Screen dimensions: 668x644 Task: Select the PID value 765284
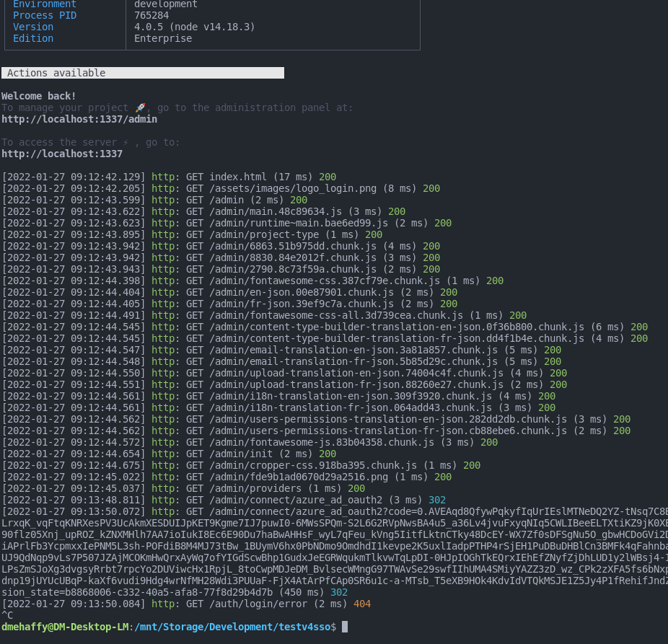(151, 15)
